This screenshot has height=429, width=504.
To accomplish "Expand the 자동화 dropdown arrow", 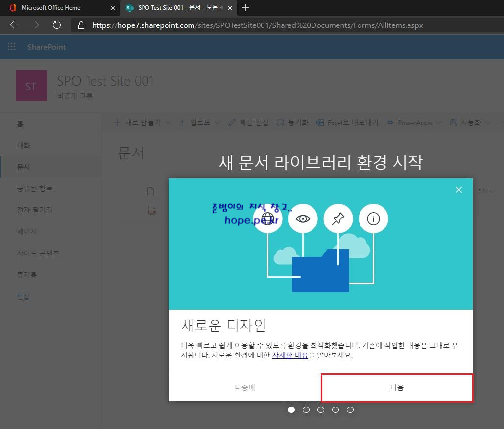I will coord(488,123).
